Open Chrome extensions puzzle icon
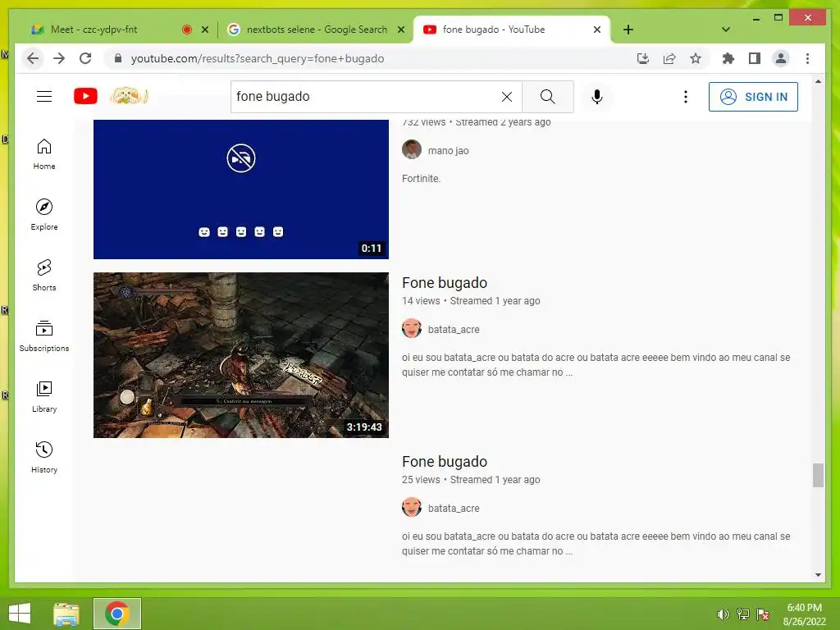Screen dimensions: 840x630 tap(728, 58)
